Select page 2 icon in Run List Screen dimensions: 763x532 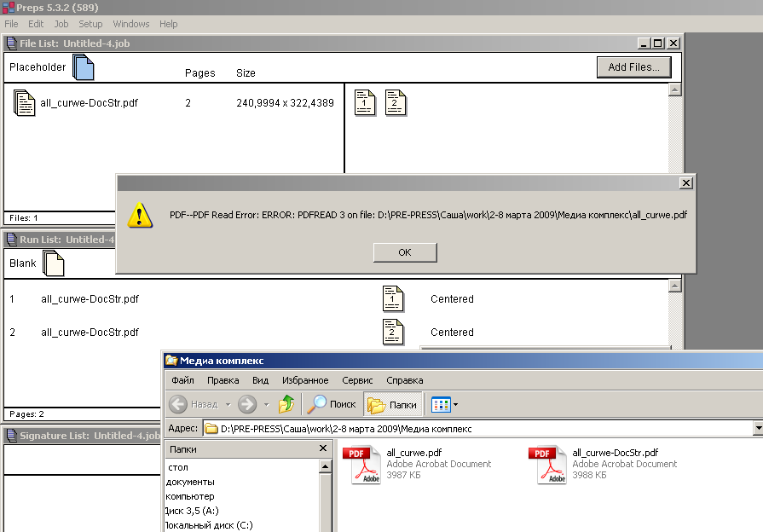393,332
